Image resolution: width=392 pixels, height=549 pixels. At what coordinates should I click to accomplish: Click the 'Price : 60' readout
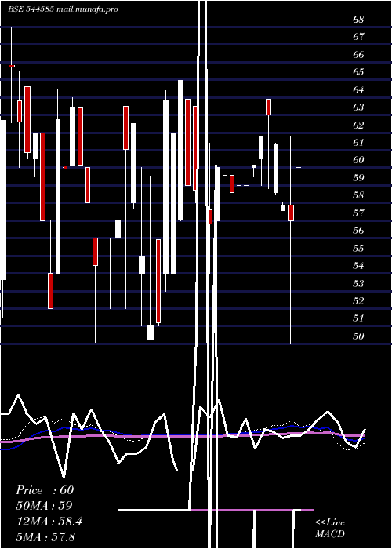(45, 490)
